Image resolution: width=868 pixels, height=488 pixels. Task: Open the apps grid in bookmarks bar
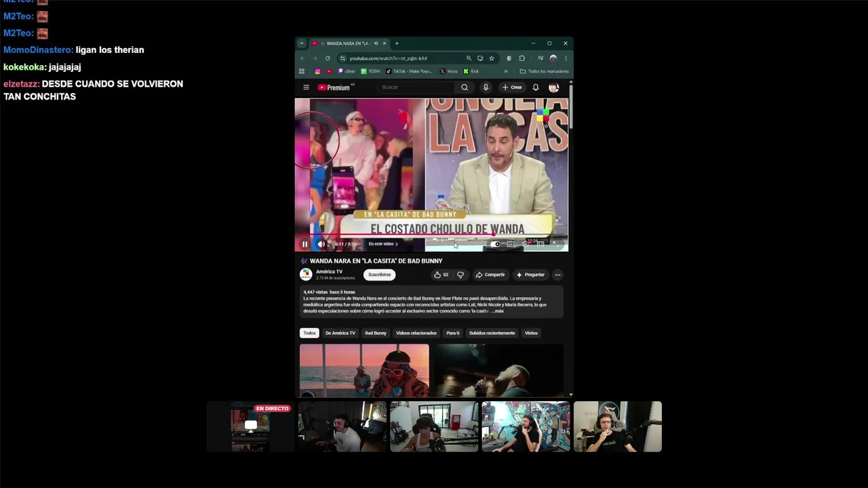tap(302, 71)
